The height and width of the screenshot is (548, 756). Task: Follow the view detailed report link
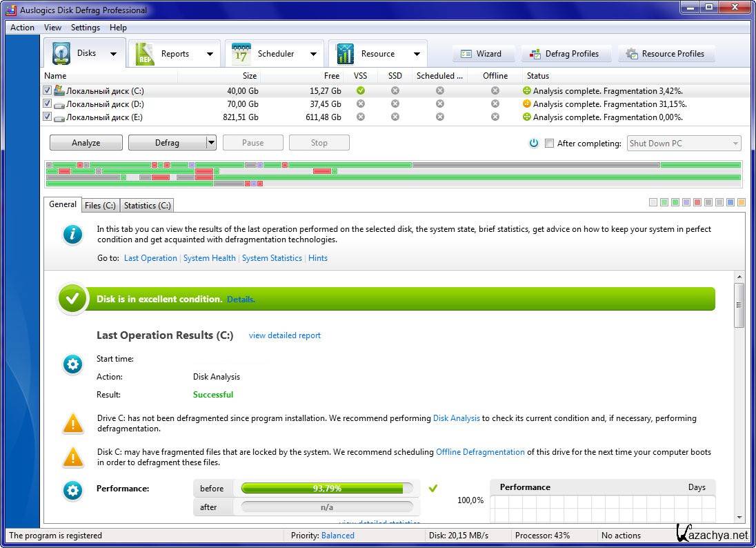click(x=284, y=335)
